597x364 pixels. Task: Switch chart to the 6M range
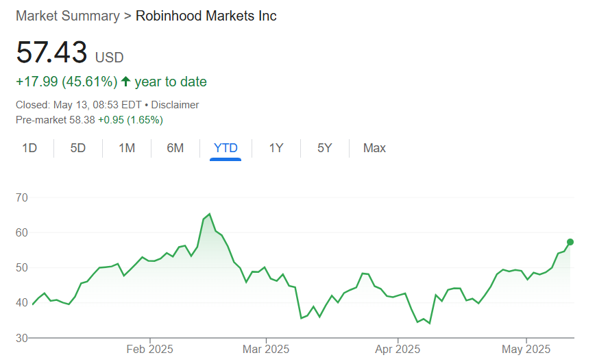pyautogui.click(x=175, y=148)
